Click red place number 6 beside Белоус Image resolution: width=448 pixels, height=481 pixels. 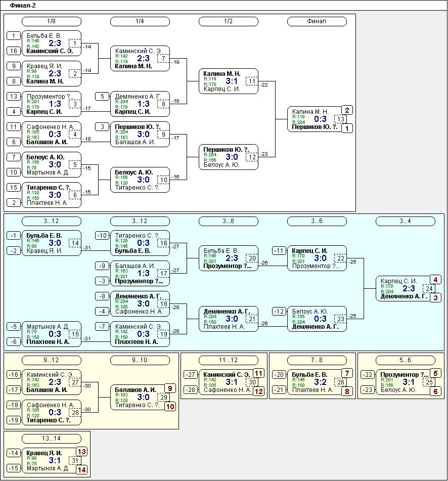click(x=435, y=391)
